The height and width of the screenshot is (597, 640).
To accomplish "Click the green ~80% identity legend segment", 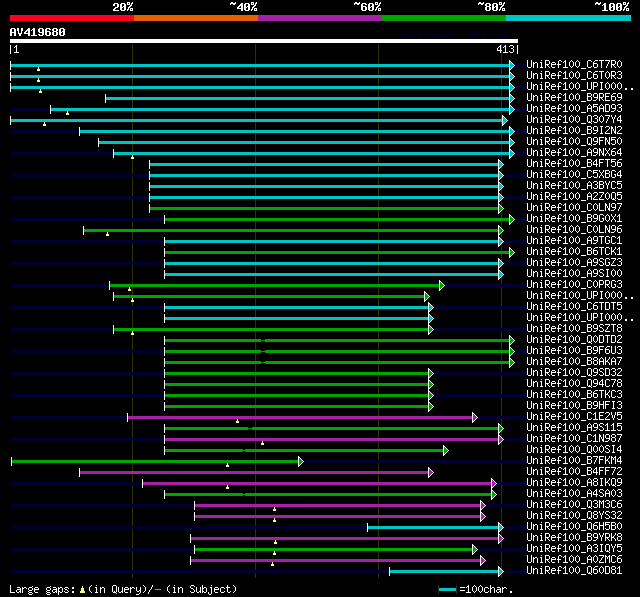I will [444, 18].
